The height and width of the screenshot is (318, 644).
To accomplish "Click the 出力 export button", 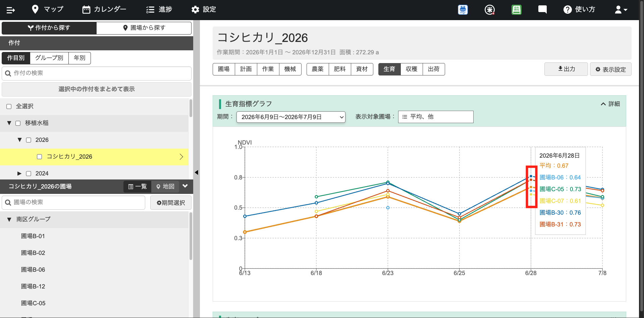I will point(566,69).
